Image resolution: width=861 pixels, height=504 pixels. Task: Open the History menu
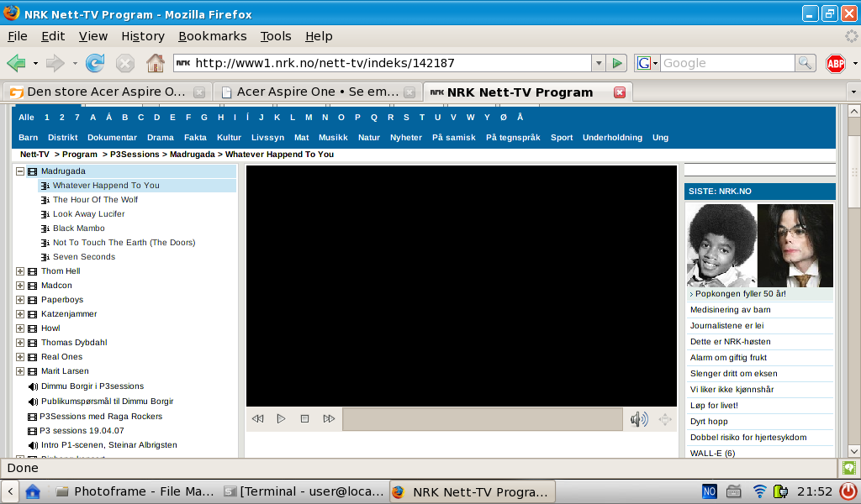143,36
